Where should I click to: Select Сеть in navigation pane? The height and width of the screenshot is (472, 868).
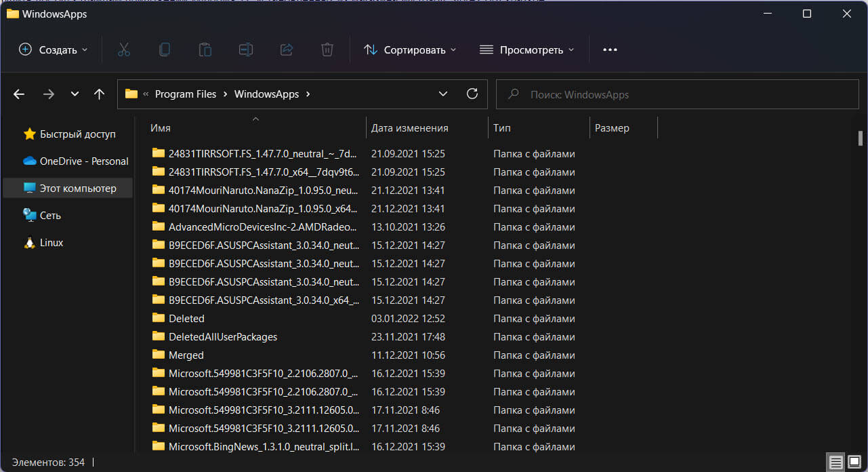pos(68,216)
